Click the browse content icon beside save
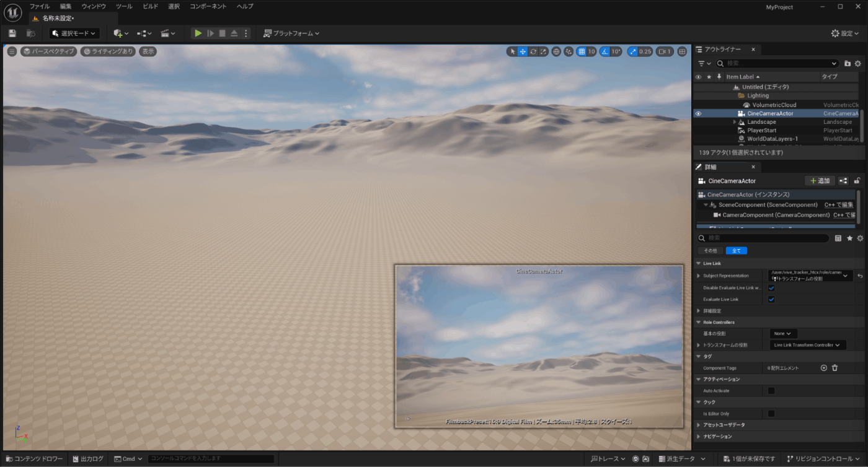Image resolution: width=868 pixels, height=467 pixels. tap(31, 33)
